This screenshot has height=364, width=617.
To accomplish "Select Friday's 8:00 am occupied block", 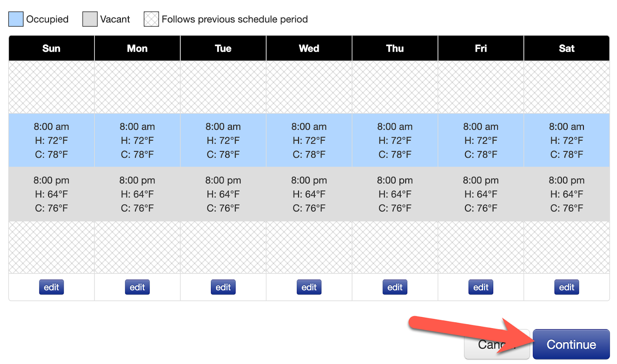I will (x=481, y=140).
